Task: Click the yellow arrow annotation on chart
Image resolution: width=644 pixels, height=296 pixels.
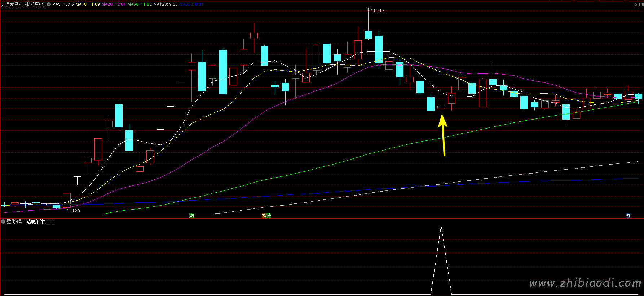Action: pyautogui.click(x=443, y=135)
